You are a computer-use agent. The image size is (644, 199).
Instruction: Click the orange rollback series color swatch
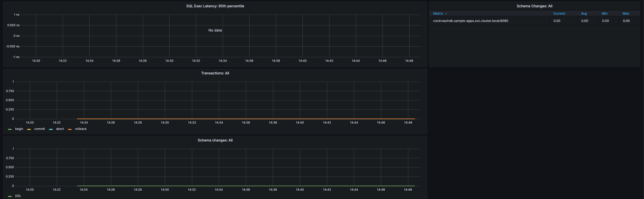tap(70, 129)
